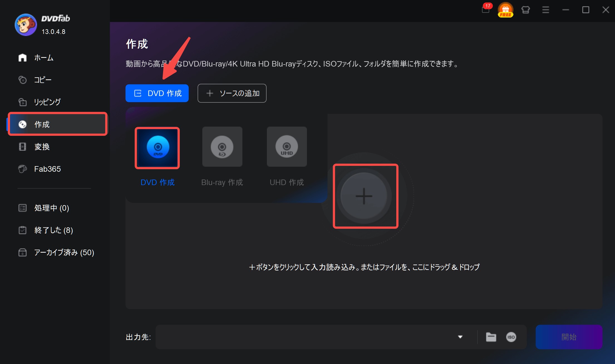The height and width of the screenshot is (364, 615).
Task: Choose the Blu-ray 作成 disc icon
Action: 222,147
